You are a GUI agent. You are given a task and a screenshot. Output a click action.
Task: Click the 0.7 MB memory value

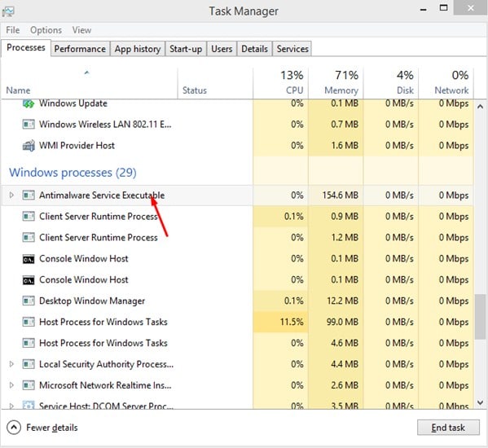pos(345,125)
